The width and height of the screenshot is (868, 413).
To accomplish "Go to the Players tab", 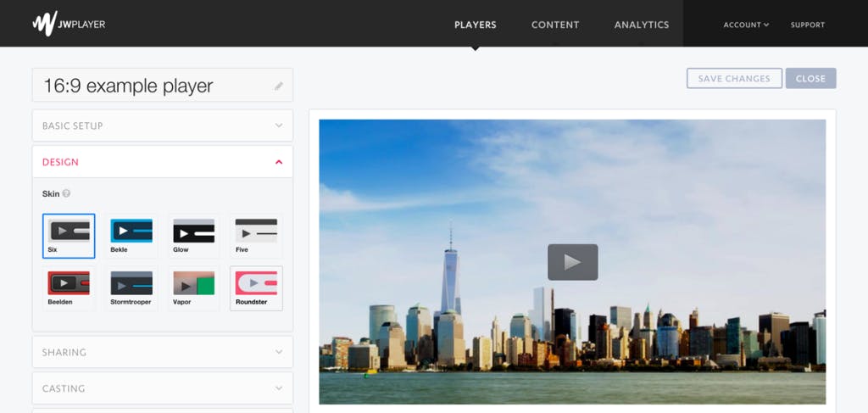I will pos(475,25).
